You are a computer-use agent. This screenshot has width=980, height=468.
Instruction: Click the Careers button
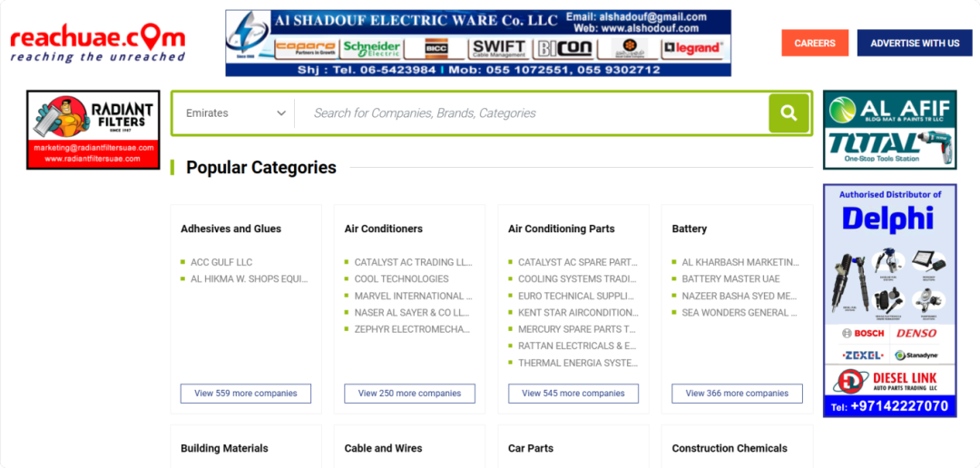pos(815,44)
